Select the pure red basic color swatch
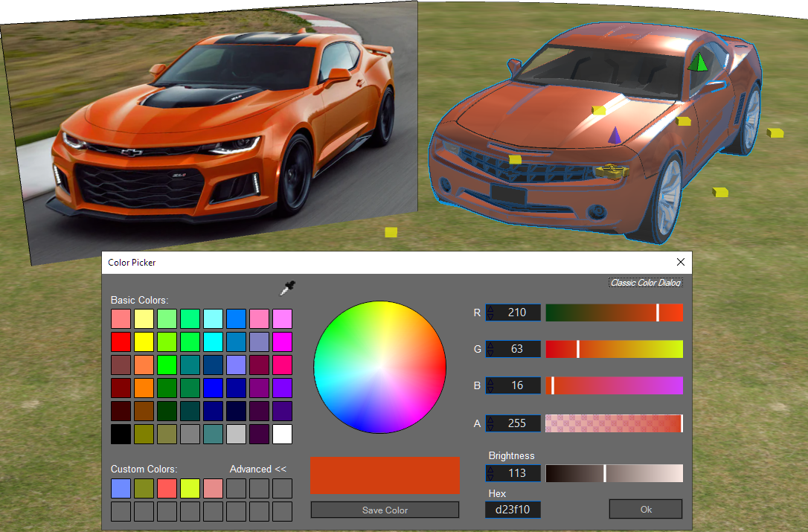 (121, 342)
